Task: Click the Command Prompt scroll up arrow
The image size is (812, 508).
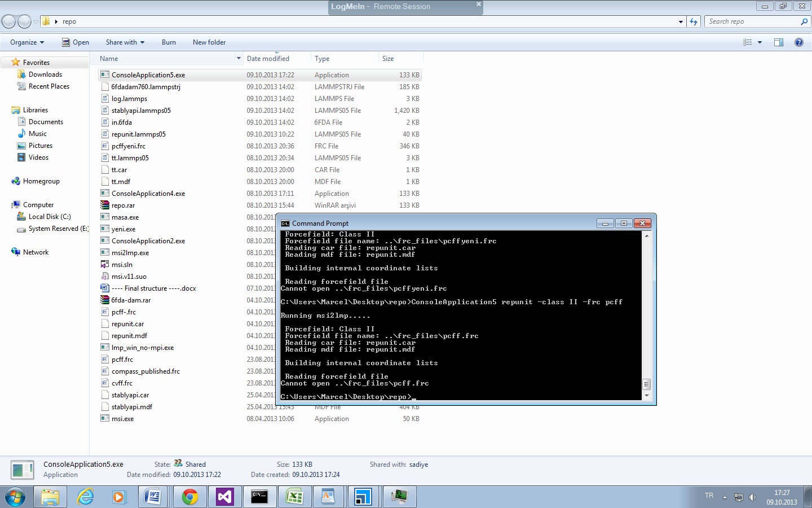Action: (x=646, y=235)
